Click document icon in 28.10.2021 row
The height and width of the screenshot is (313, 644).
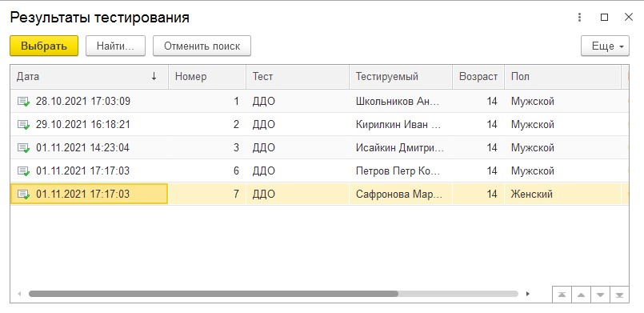coord(23,102)
